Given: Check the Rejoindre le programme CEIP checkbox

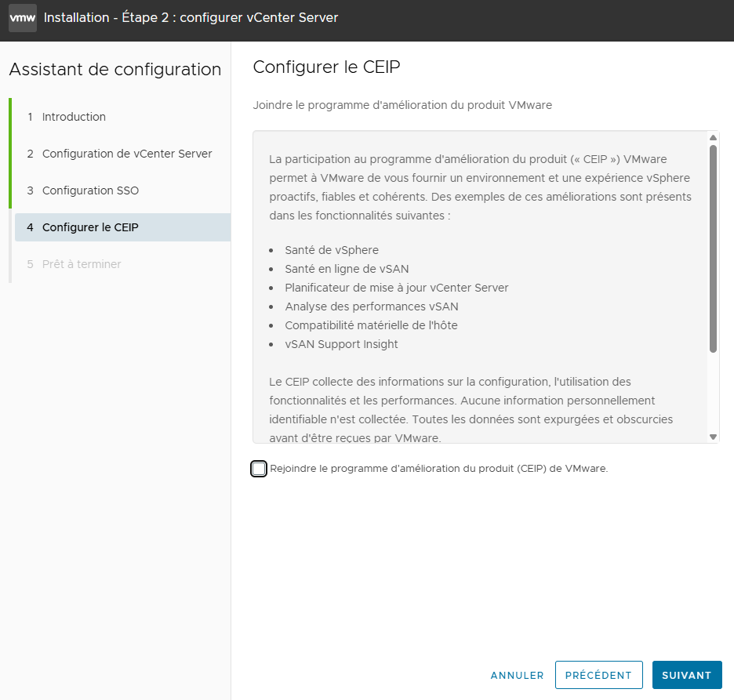Looking at the screenshot, I should click(259, 469).
